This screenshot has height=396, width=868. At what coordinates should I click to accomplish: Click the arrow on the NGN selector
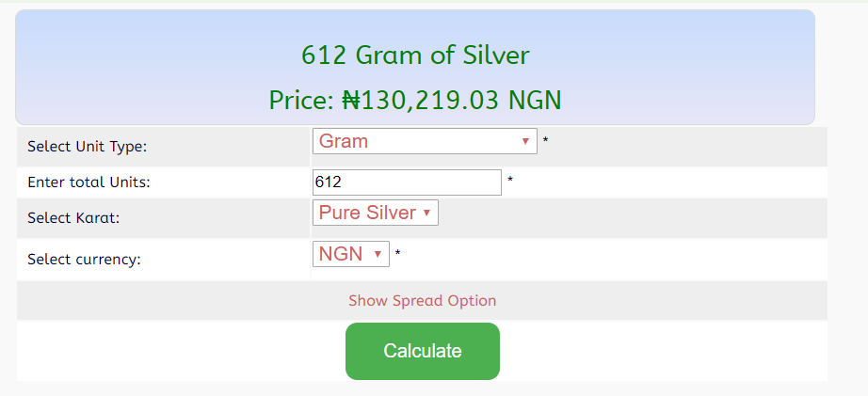(378, 255)
